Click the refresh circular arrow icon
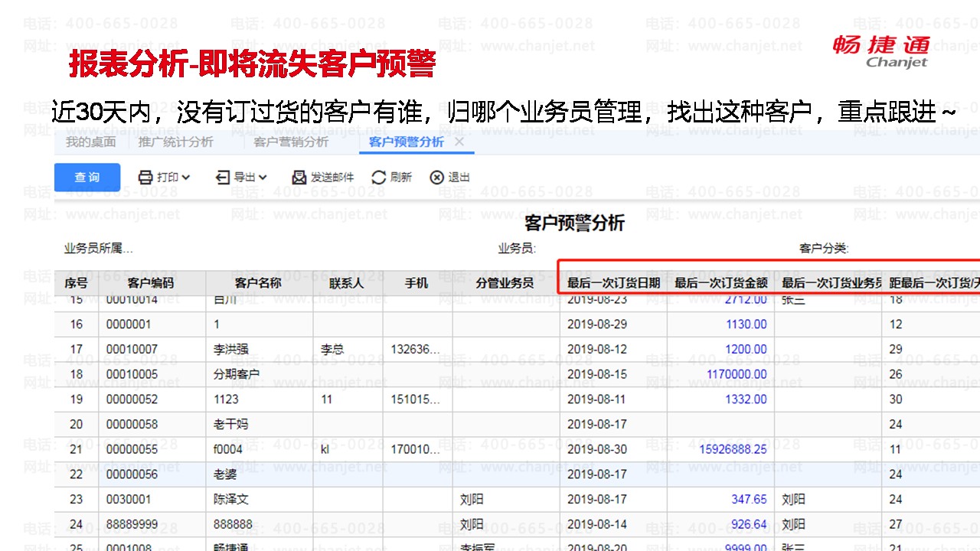The width and height of the screenshot is (980, 551). tap(378, 178)
